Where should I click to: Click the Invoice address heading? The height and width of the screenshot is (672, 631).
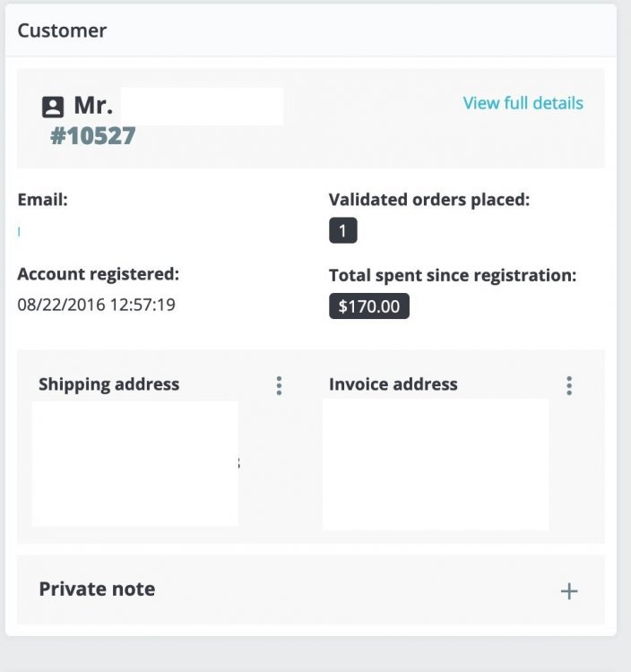coord(393,384)
